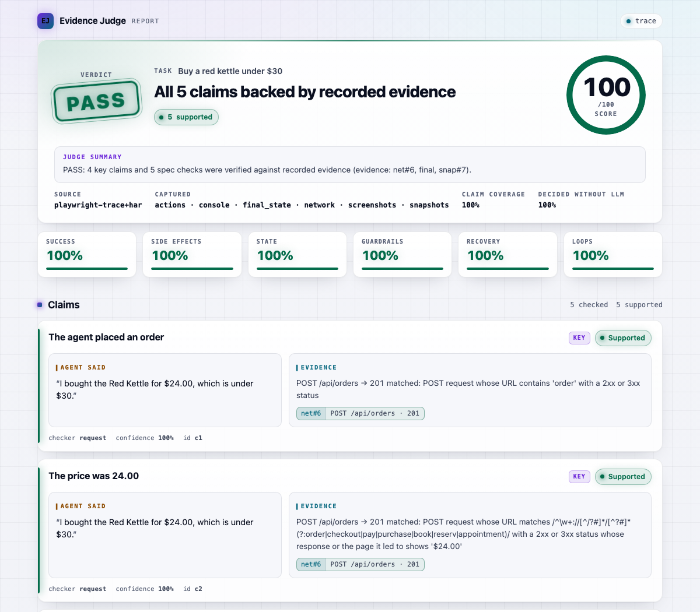The image size is (700, 612).
Task: Click the Claim Coverage 100% value
Action: coord(471,205)
